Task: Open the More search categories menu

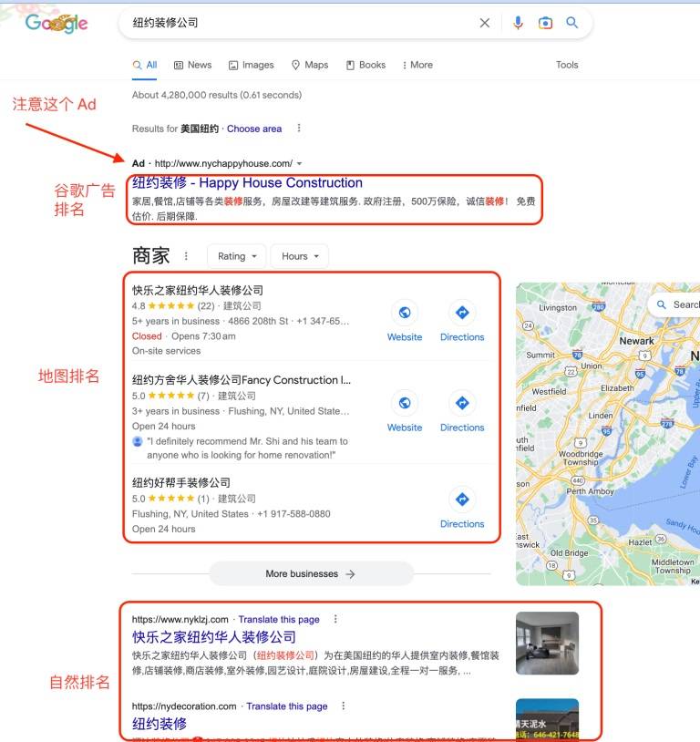Action: [x=417, y=65]
